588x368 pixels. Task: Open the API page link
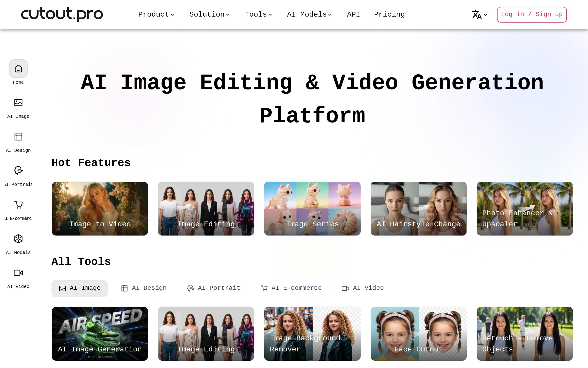[353, 14]
